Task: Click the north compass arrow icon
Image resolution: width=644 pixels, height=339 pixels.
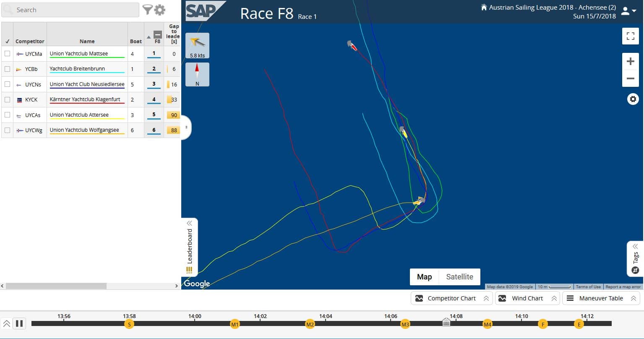Action: [197, 74]
